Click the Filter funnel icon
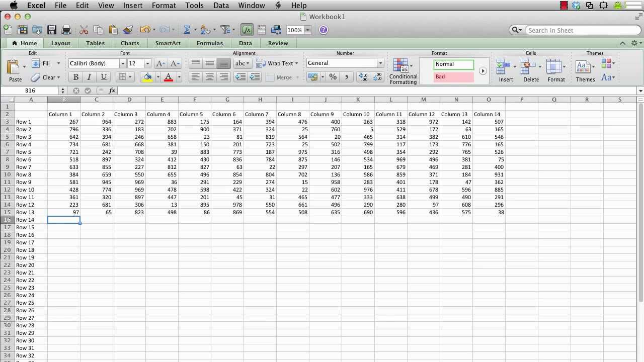The image size is (644, 362). point(225,30)
